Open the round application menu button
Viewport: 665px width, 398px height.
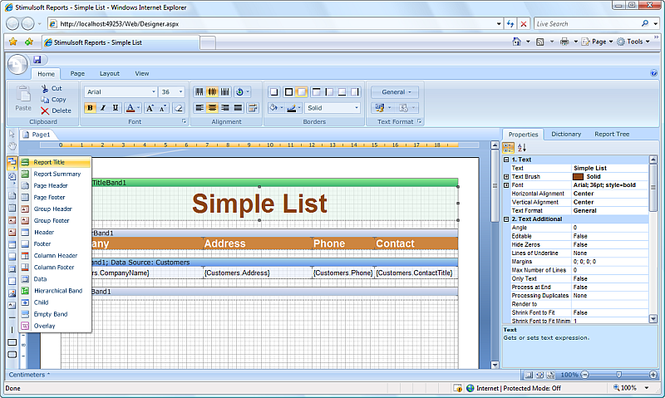[17, 64]
